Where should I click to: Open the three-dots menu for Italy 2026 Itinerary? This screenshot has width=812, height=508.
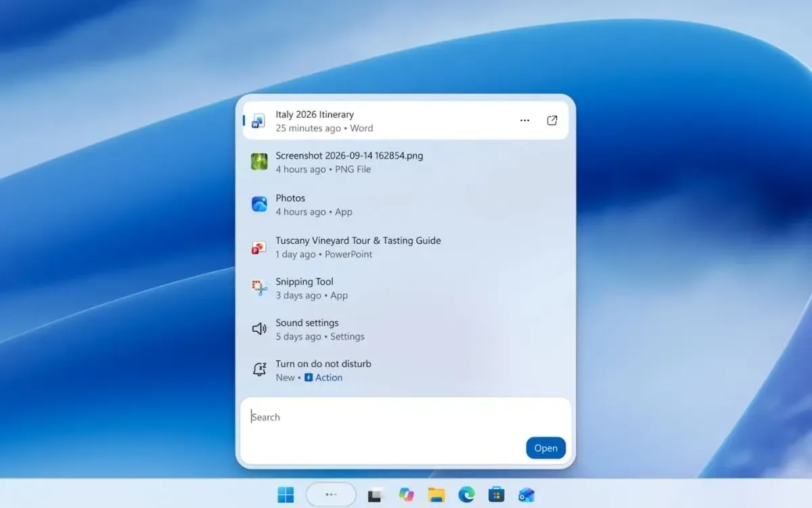click(524, 121)
